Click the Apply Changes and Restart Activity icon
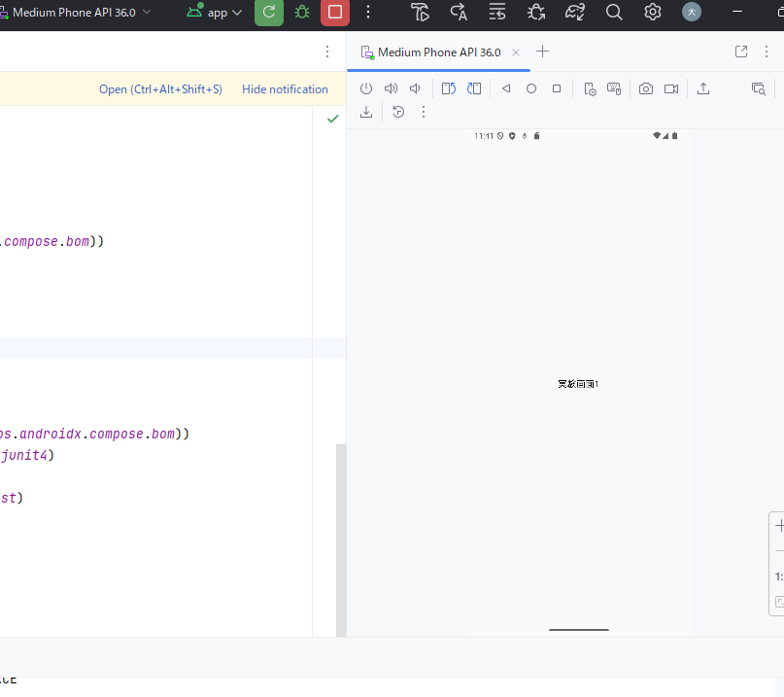This screenshot has height=697, width=784. click(459, 12)
